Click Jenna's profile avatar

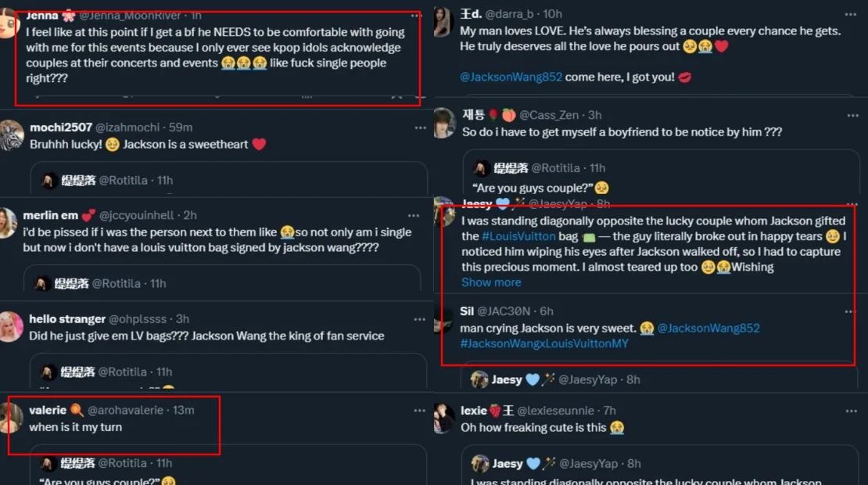8,24
